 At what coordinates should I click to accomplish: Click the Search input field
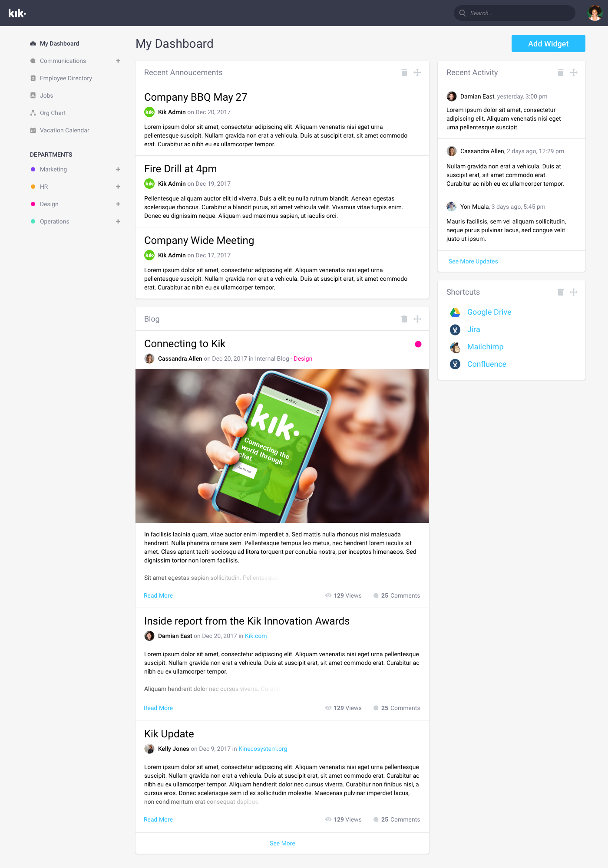coord(515,13)
